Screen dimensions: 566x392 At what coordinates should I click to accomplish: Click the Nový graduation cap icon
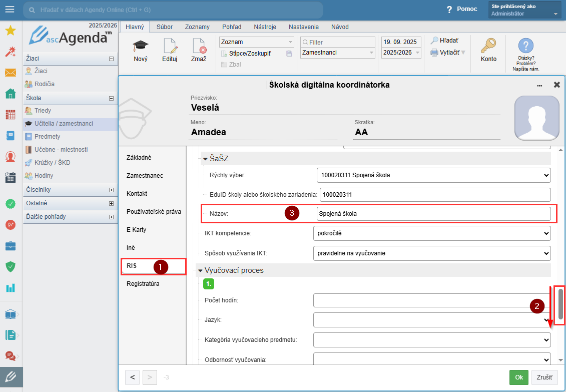point(141,47)
